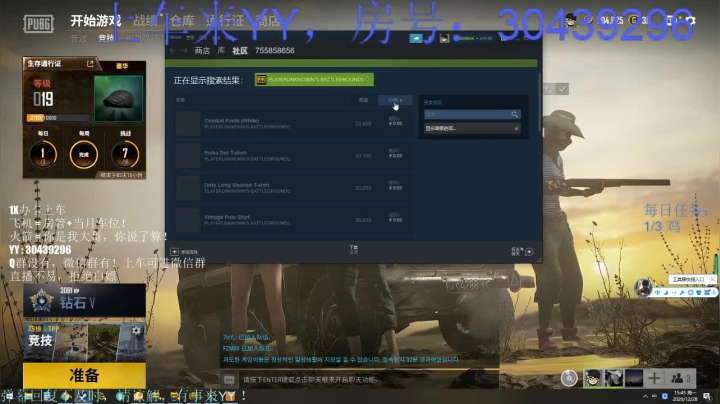The width and height of the screenshot is (720, 404).
Task: Select the 竞技 sub-tab under 开始游戏
Action: 106,38
